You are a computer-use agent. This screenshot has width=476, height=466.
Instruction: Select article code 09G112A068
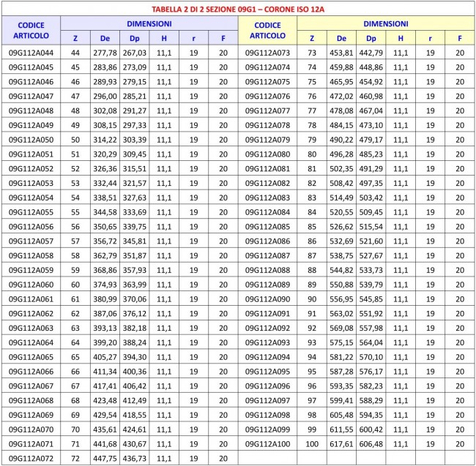31,400
